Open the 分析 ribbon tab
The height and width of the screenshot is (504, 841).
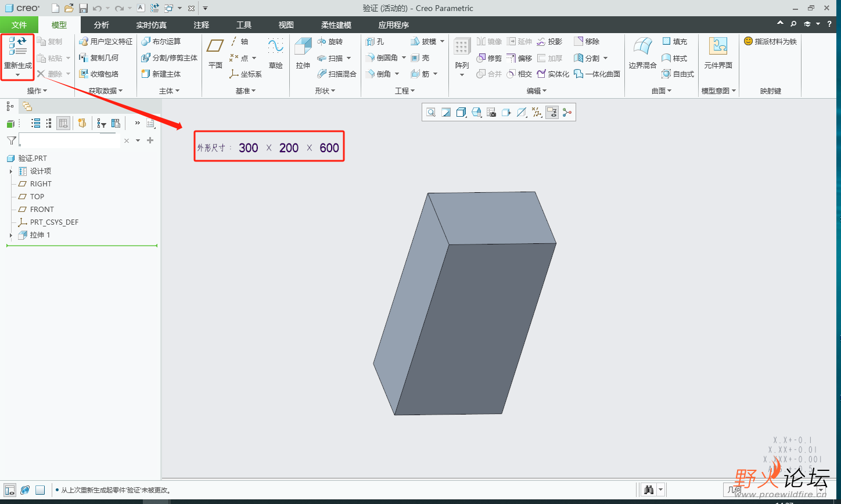click(101, 25)
